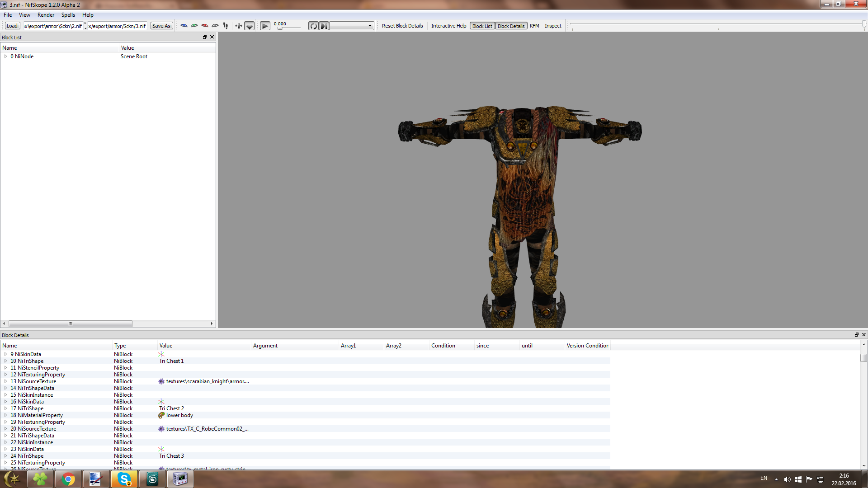Play the animation
The image size is (868, 488).
(265, 26)
